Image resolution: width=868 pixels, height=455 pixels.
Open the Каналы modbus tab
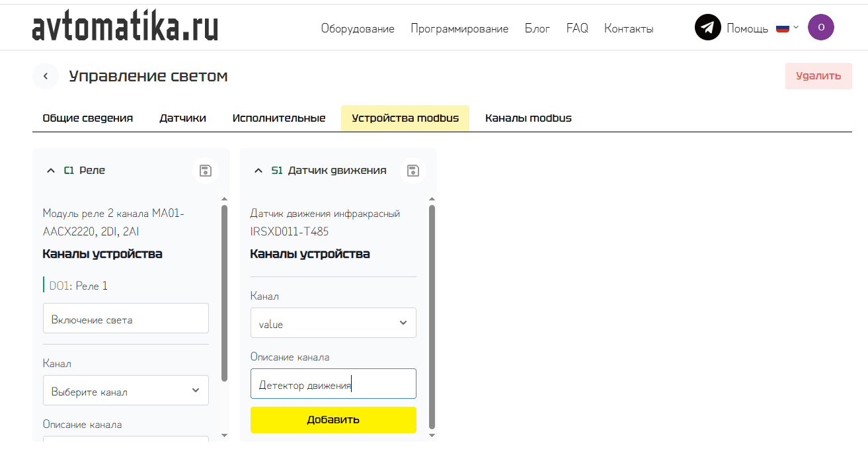pyautogui.click(x=528, y=118)
